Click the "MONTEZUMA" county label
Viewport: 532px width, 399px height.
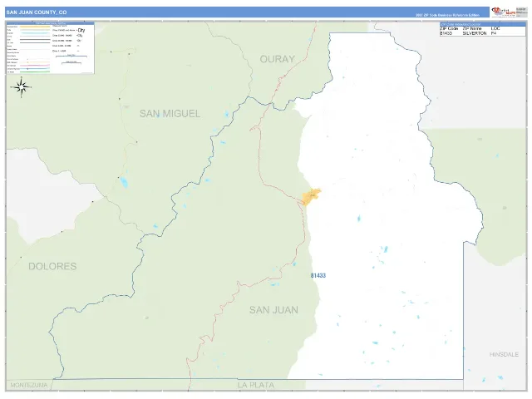click(x=29, y=385)
